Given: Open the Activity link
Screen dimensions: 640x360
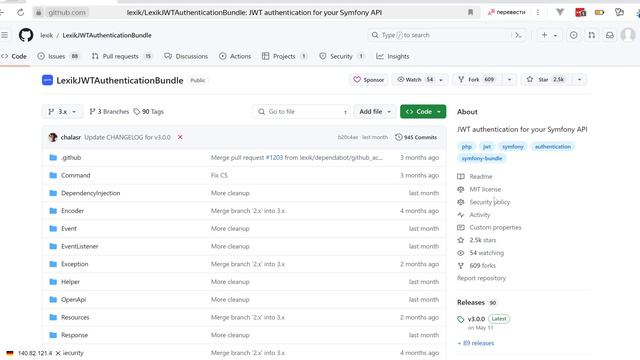Looking at the screenshot, I should 480,215.
